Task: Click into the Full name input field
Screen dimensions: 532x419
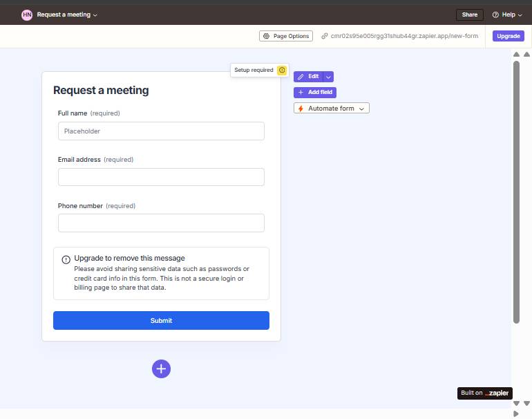Action: click(x=161, y=131)
